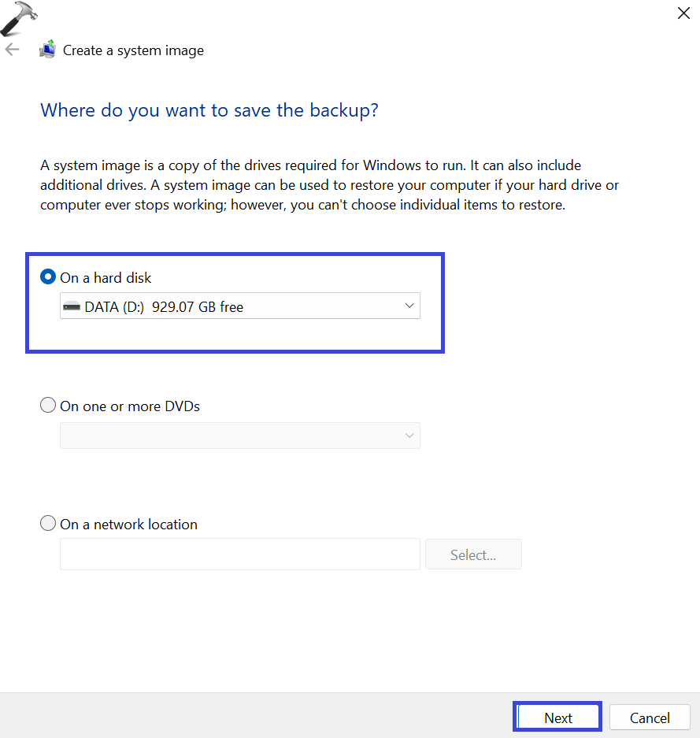Enable the "On a network location" radio button
Image resolution: width=700 pixels, height=738 pixels.
(x=48, y=524)
